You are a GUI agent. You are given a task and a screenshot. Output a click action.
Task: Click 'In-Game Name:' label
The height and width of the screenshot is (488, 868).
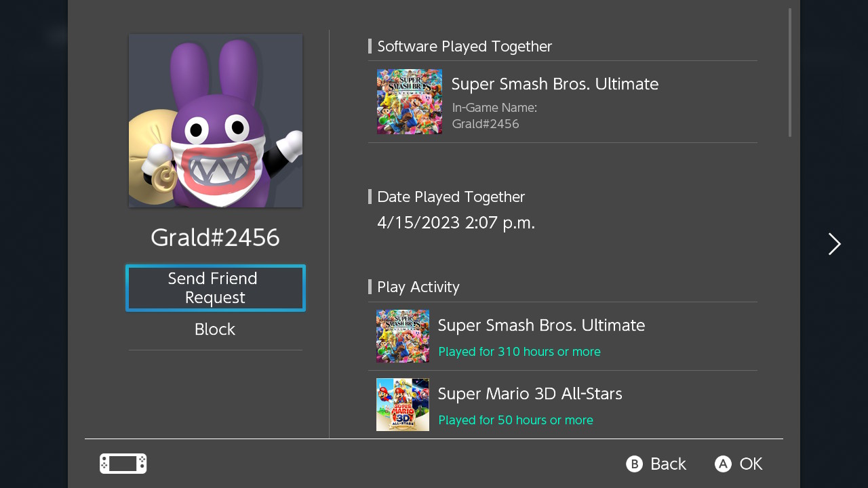494,107
